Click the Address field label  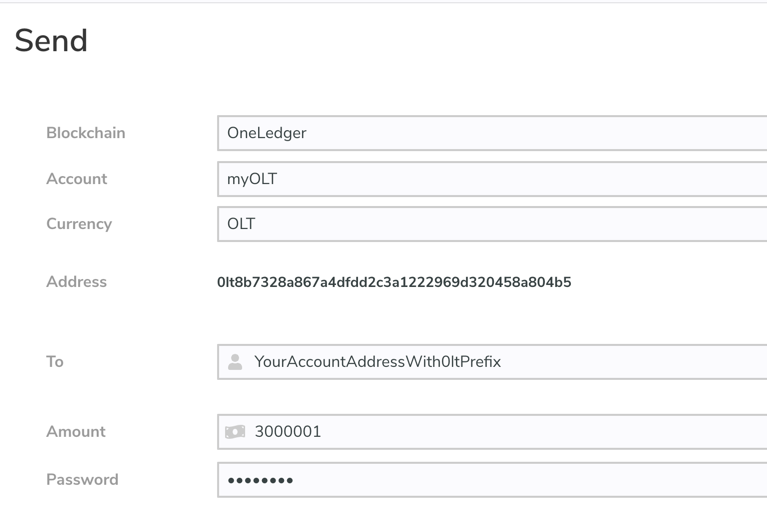tap(76, 282)
